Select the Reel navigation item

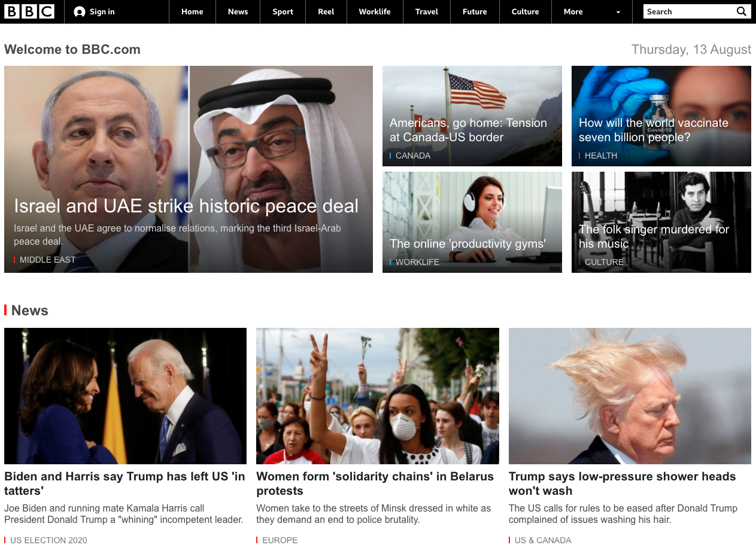326,11
